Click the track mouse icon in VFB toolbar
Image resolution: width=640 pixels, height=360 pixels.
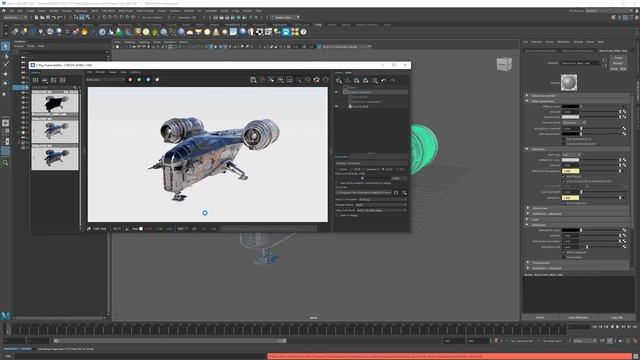point(271,80)
